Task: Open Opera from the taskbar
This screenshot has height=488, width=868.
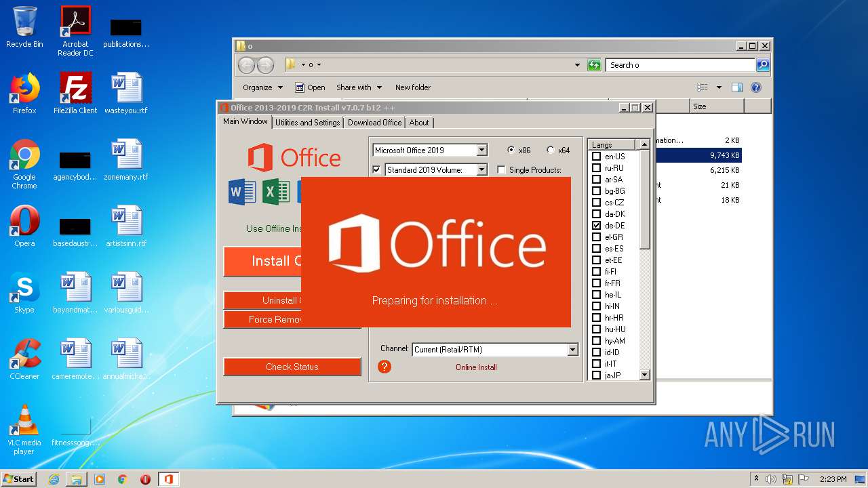Action: pos(145,479)
